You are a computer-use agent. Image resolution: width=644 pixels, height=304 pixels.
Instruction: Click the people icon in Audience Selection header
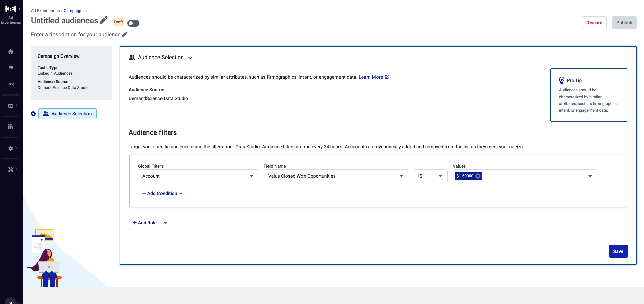[132, 58]
